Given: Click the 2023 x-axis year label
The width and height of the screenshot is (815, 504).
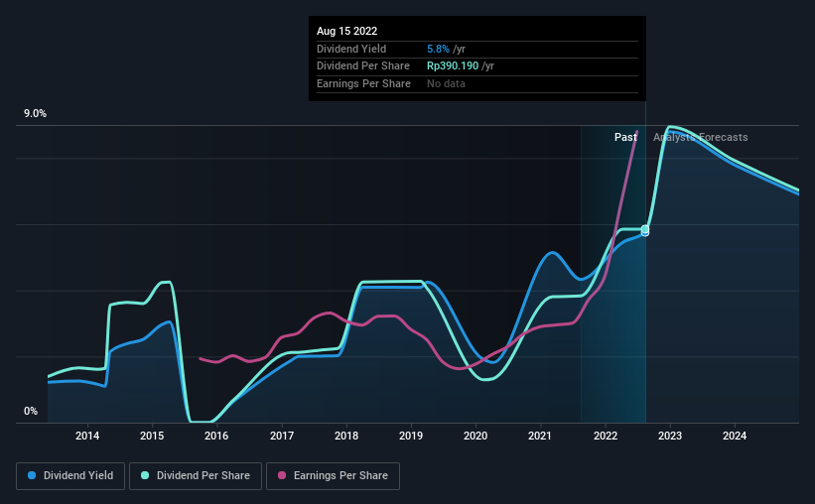Looking at the screenshot, I should click(x=670, y=437).
